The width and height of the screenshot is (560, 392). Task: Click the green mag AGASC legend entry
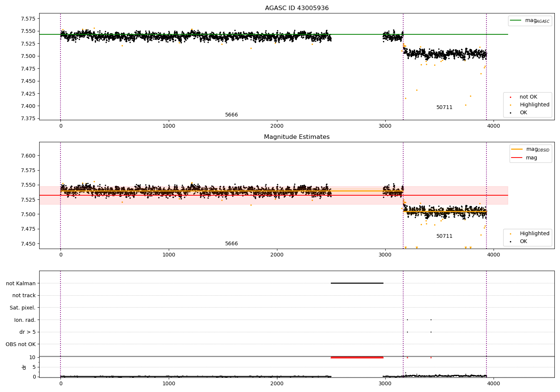tap(530, 21)
